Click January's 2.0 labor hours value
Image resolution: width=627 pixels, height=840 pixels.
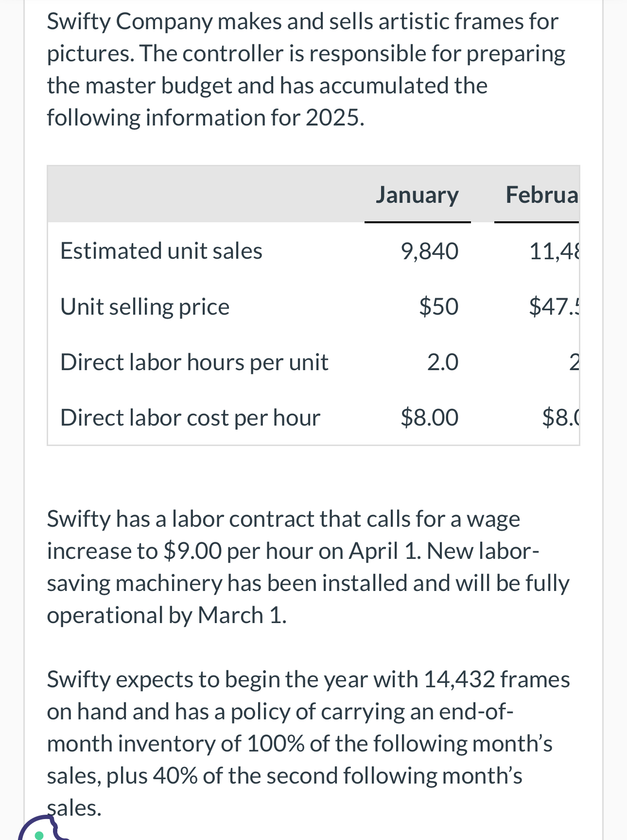pyautogui.click(x=442, y=362)
